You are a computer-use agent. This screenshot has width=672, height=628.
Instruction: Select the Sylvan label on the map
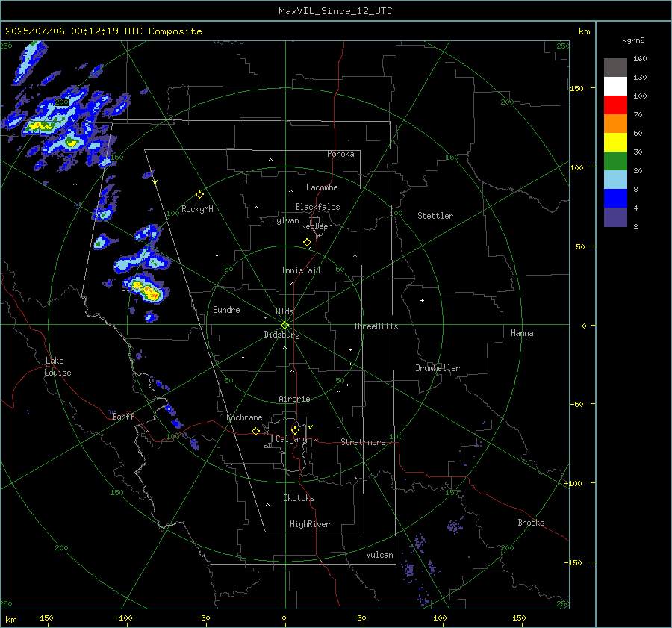point(285,220)
